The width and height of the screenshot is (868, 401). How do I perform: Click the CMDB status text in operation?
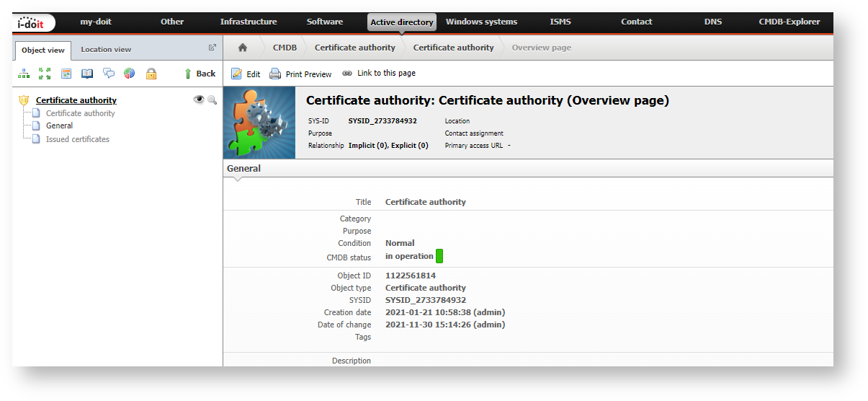click(x=409, y=256)
